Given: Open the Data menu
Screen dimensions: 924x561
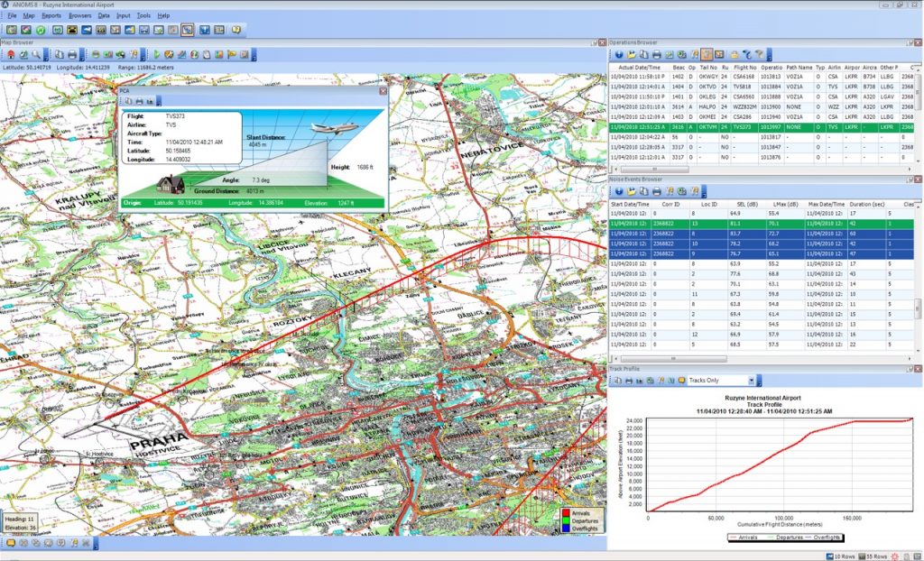Looking at the screenshot, I should coord(104,15).
